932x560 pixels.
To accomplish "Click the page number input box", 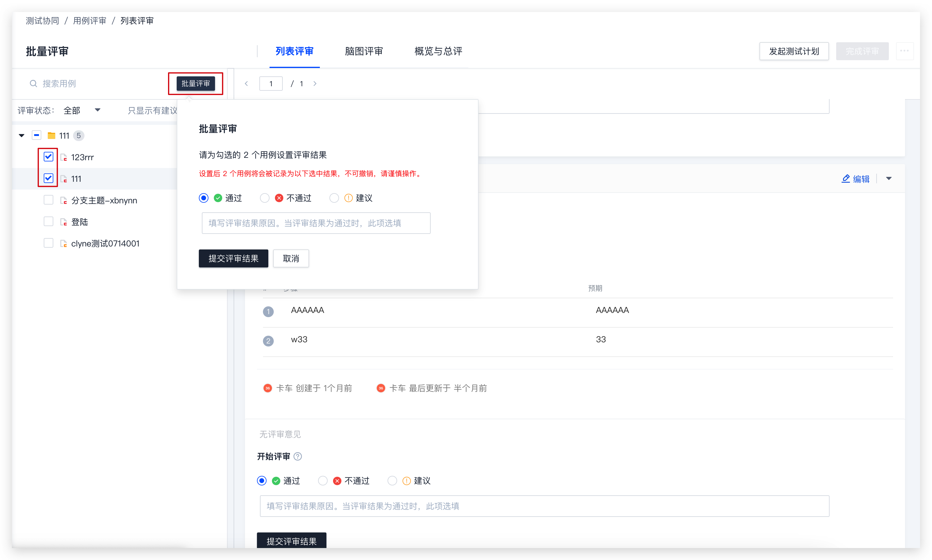I will 271,83.
